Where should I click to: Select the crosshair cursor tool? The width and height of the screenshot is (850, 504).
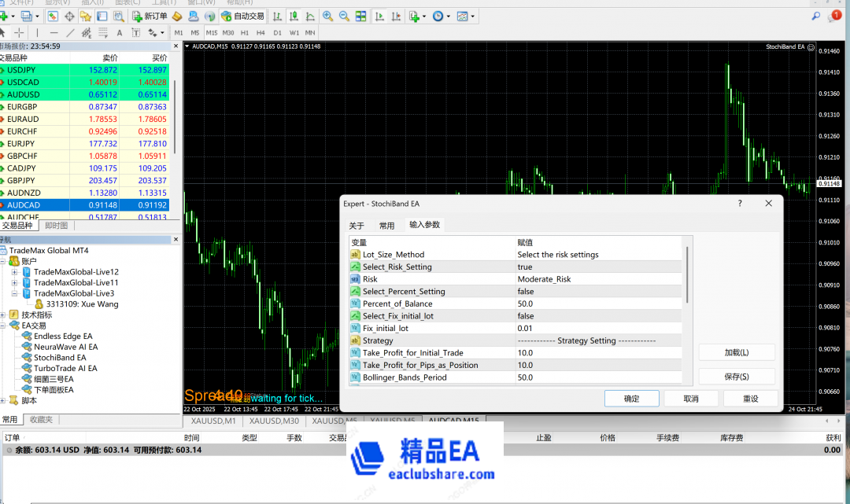[x=19, y=32]
